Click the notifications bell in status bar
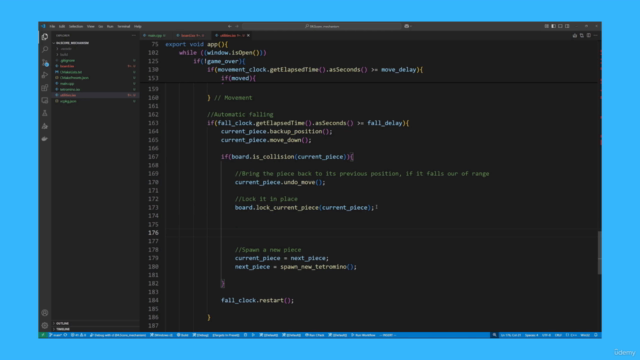The height and width of the screenshot is (360, 640). [x=596, y=335]
